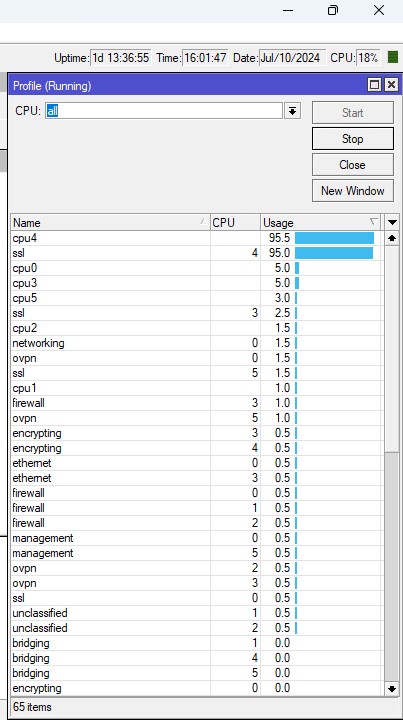The height and width of the screenshot is (720, 403).
Task: Select the networking row
Action: (196, 343)
